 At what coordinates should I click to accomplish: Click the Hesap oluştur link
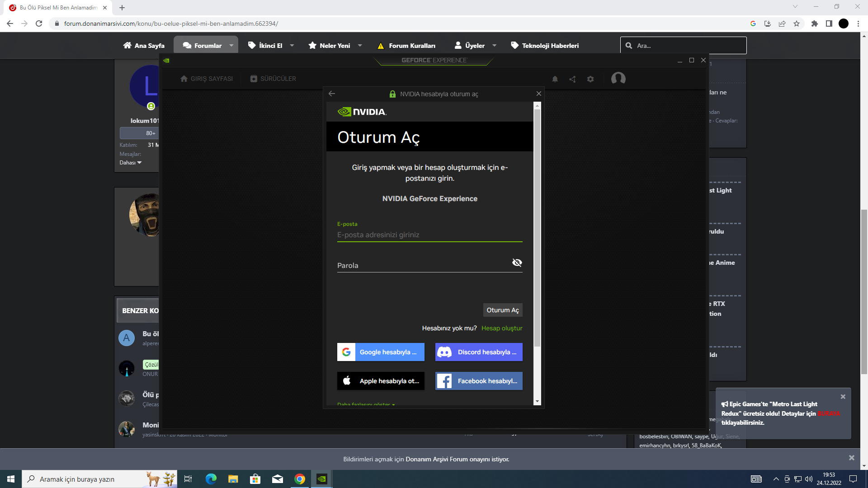502,328
